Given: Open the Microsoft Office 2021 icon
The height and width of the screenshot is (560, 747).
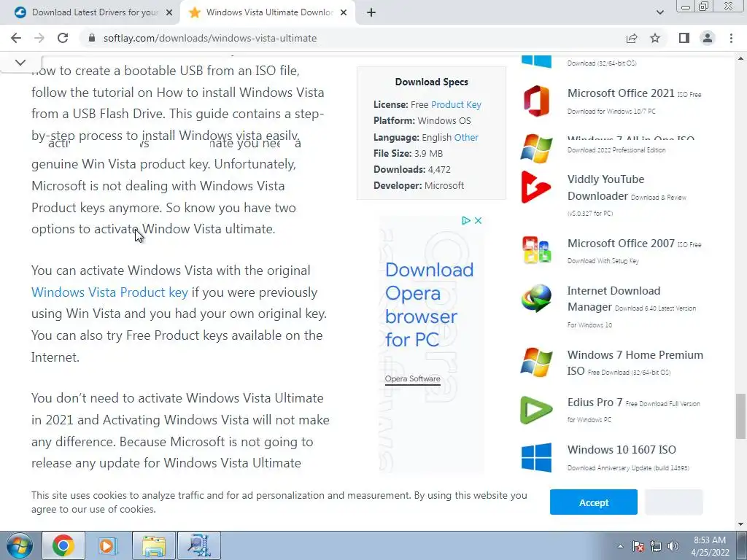Looking at the screenshot, I should click(x=536, y=101).
